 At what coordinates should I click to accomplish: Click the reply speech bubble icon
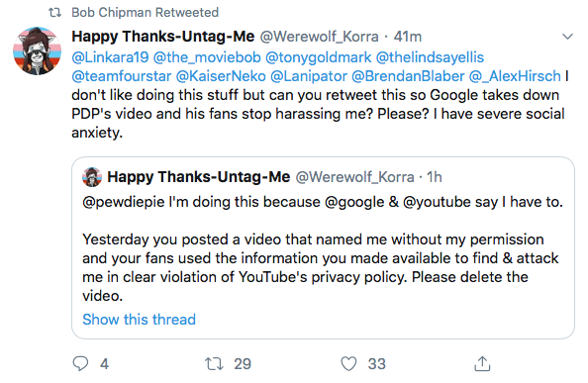click(x=80, y=363)
